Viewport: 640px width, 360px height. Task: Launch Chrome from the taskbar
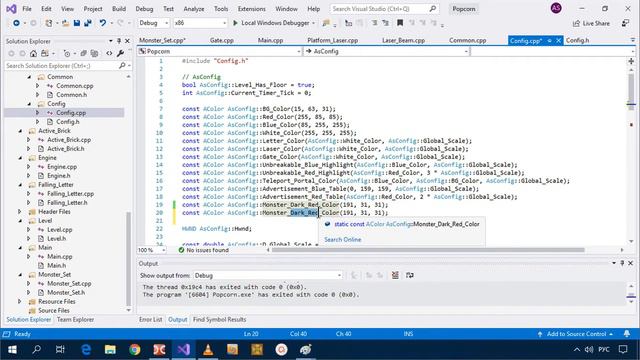pos(135,350)
